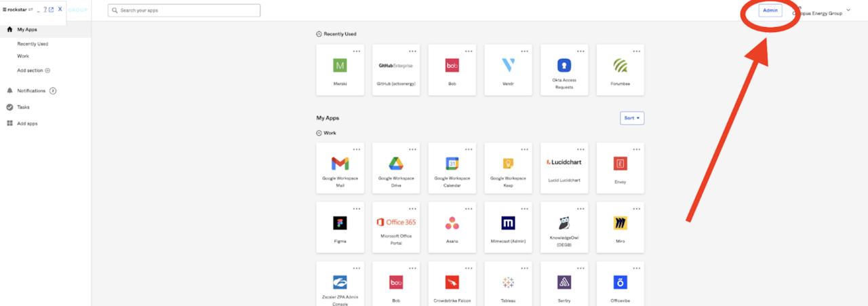Image resolution: width=868 pixels, height=306 pixels.
Task: Select Notifications in the sidebar
Action: 32,90
